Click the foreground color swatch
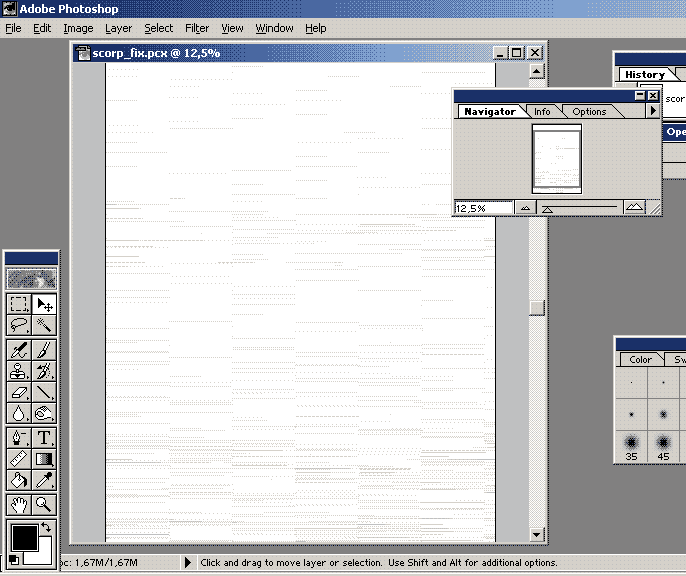This screenshot has width=686, height=576. pyautogui.click(x=23, y=538)
